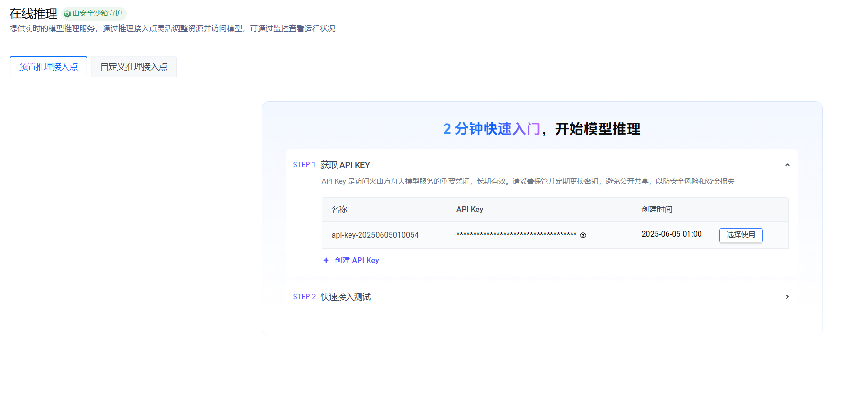Click the 选择使用 button for the api-key
The width and height of the screenshot is (868, 410).
[741, 235]
